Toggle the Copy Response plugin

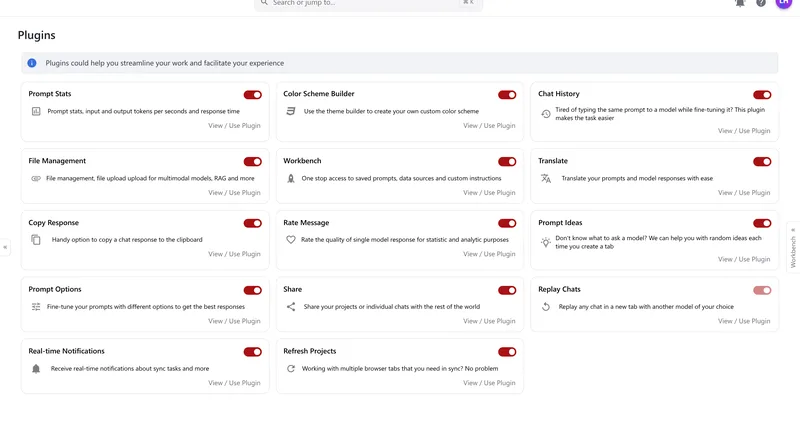pyautogui.click(x=253, y=223)
